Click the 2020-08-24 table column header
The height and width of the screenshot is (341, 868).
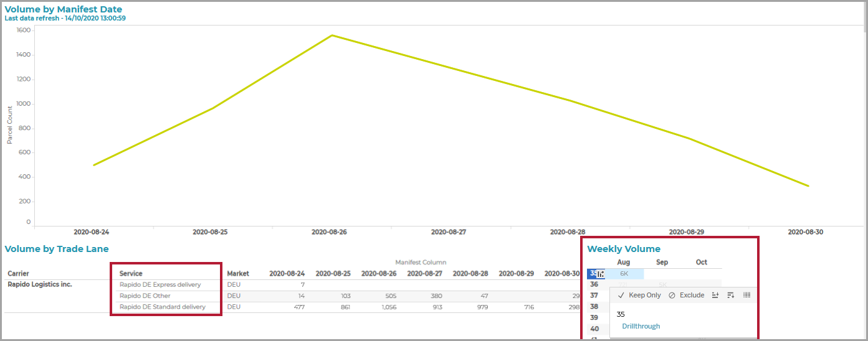pyautogui.click(x=287, y=273)
